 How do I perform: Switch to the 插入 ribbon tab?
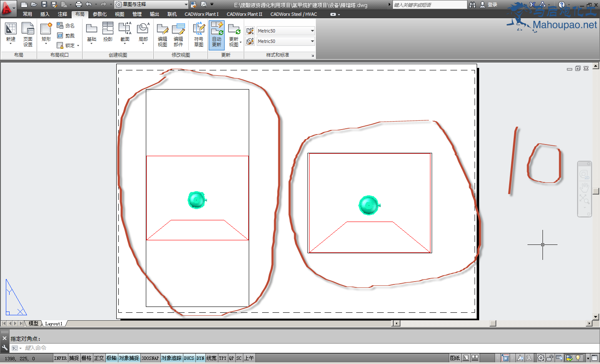pyautogui.click(x=45, y=14)
